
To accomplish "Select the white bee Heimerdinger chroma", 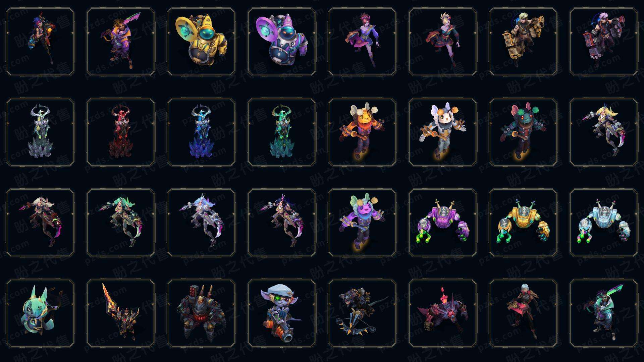I will pyautogui.click(x=443, y=132).
